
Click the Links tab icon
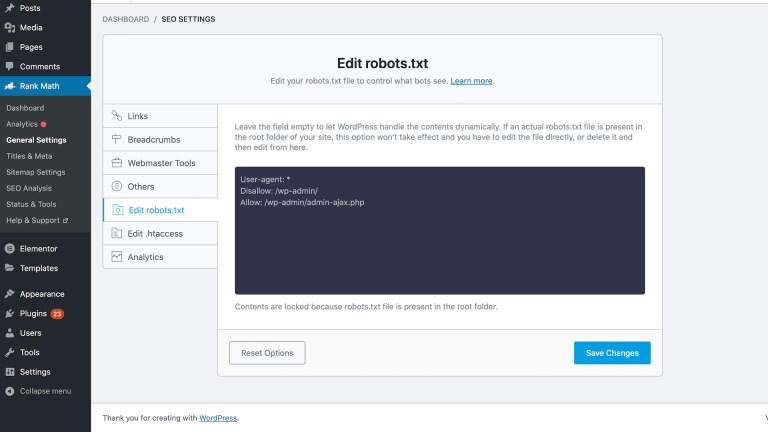117,116
